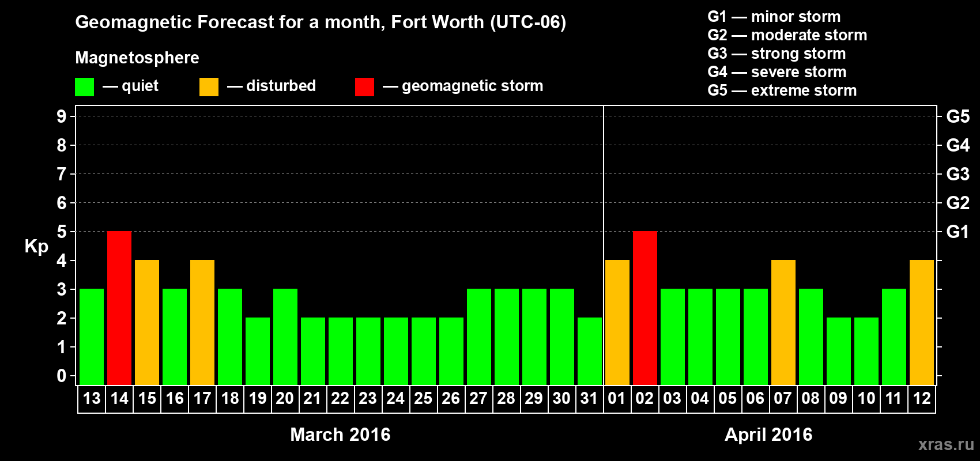Click the date label 13
980x461 pixels.
tap(92, 398)
